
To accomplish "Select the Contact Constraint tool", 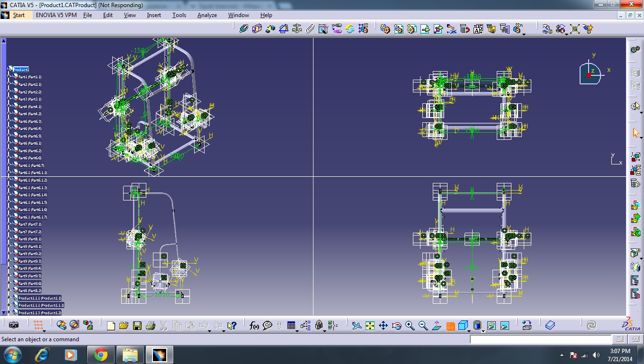I will tap(257, 29).
